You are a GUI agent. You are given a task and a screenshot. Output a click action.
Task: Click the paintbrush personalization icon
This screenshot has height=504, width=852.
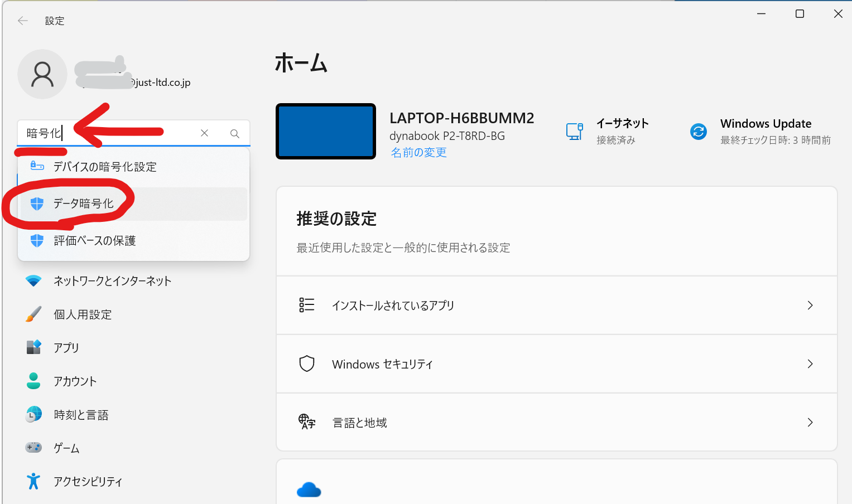point(33,314)
